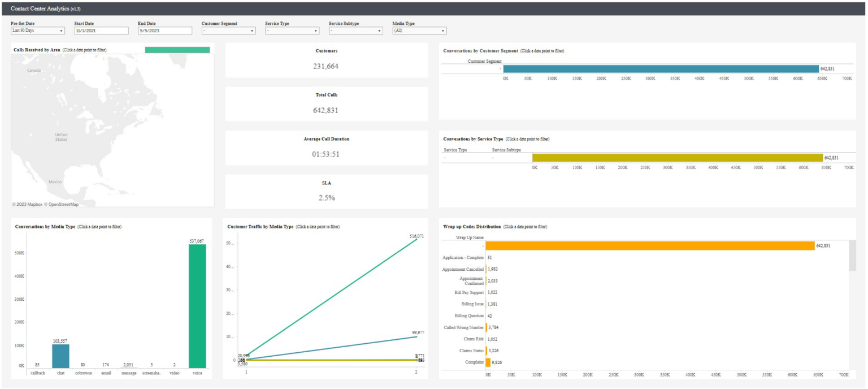Select the green highlighted region on the map
The image size is (868, 389).
pos(177,50)
